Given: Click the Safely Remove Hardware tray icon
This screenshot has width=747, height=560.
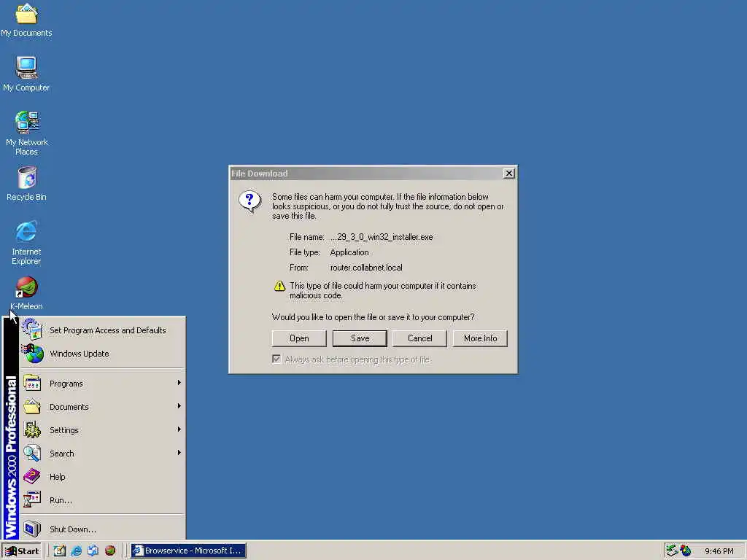Looking at the screenshot, I should (671, 551).
